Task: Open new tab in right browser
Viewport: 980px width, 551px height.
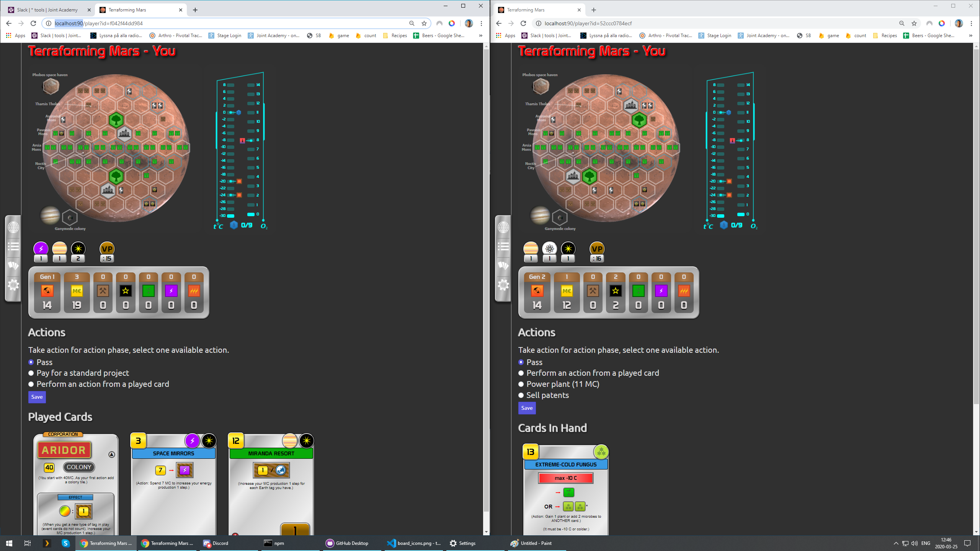Action: tap(593, 10)
